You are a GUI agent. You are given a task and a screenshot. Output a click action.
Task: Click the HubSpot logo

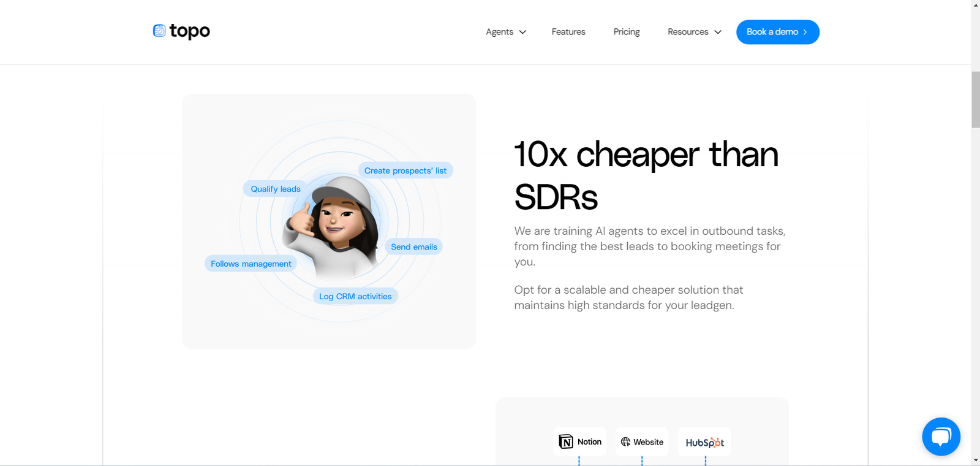pos(704,442)
